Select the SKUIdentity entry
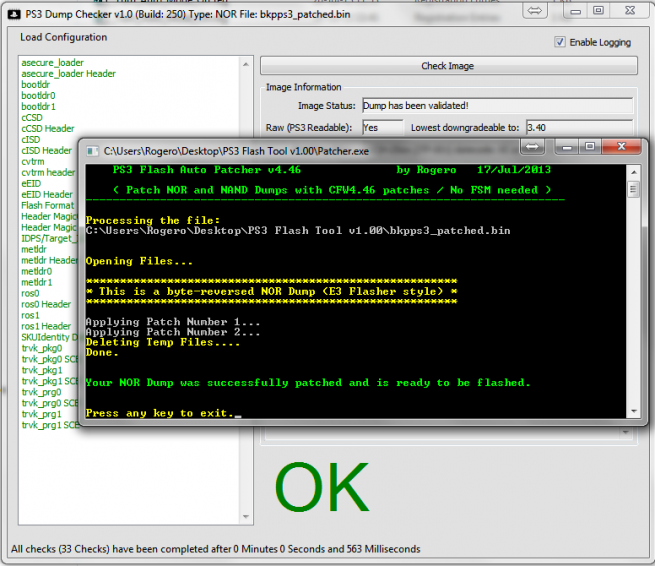655x566 pixels. pyautogui.click(x=49, y=337)
